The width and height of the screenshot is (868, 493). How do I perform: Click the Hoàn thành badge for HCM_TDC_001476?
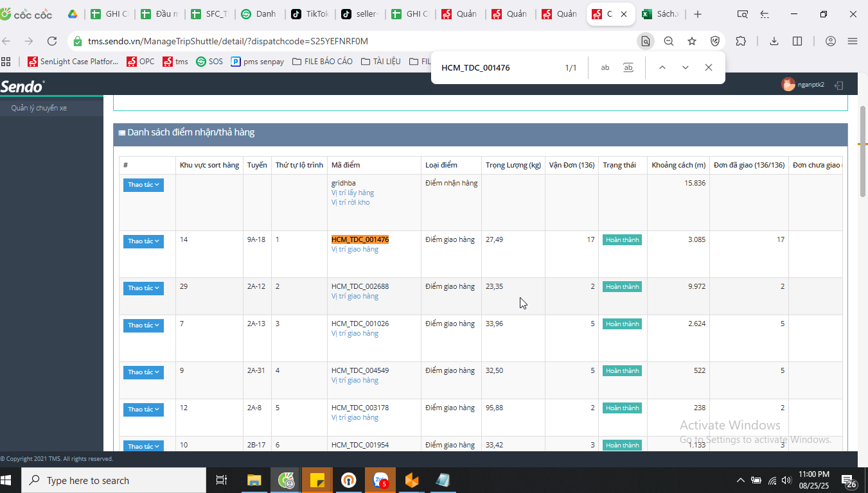pyautogui.click(x=622, y=240)
